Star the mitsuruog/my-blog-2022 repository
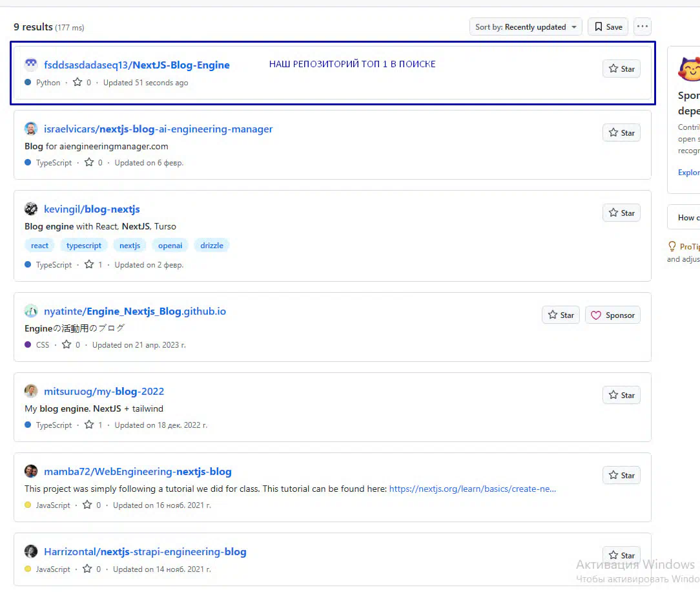The image size is (700, 592). 621,395
